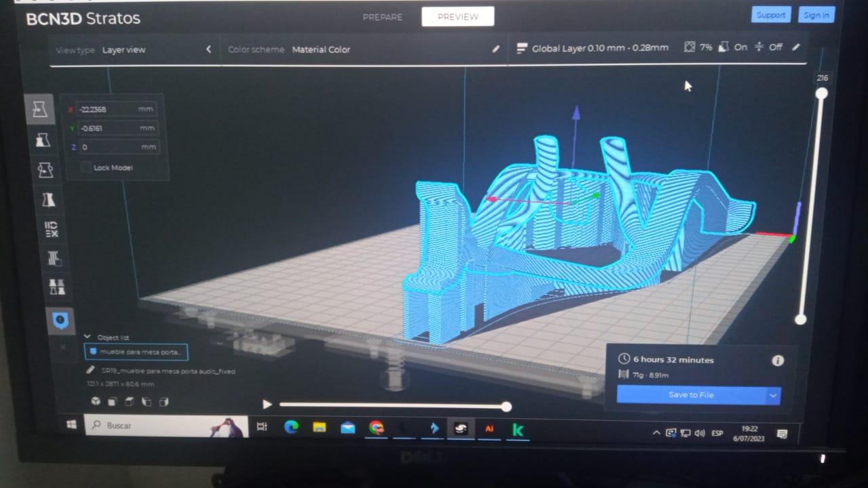
Task: Open the Layer view type selector
Action: pyautogui.click(x=124, y=49)
